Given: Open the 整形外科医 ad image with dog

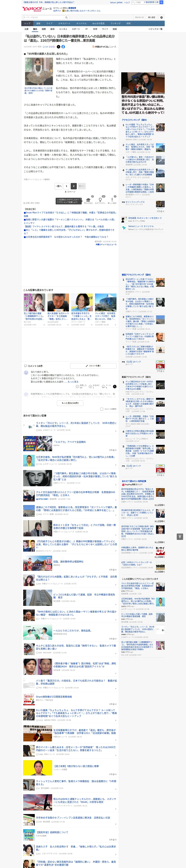Looking at the screenshot, I should [143, 83].
